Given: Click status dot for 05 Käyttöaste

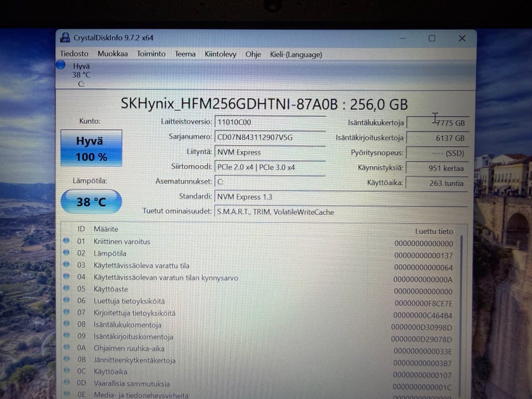Looking at the screenshot, I should [x=66, y=288].
